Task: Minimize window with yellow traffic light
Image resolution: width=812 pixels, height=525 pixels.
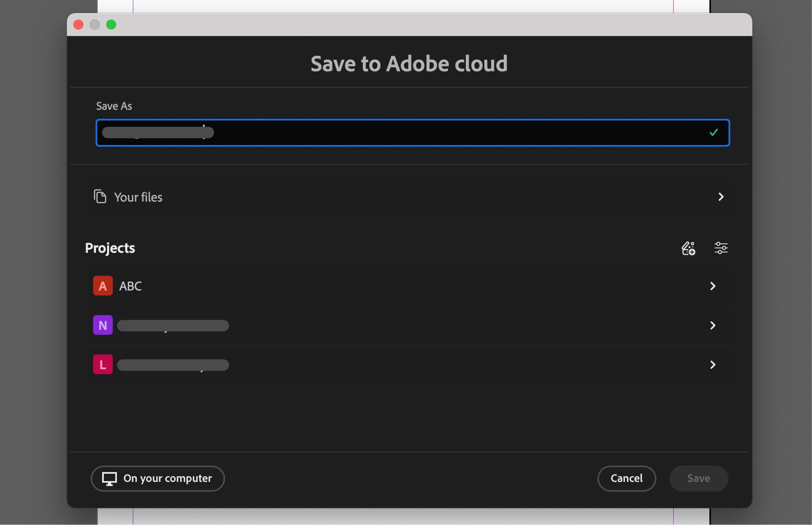Action: click(x=95, y=25)
